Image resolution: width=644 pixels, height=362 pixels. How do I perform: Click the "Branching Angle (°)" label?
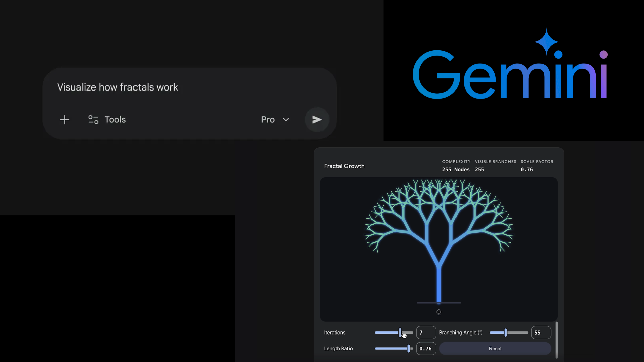coord(461,333)
